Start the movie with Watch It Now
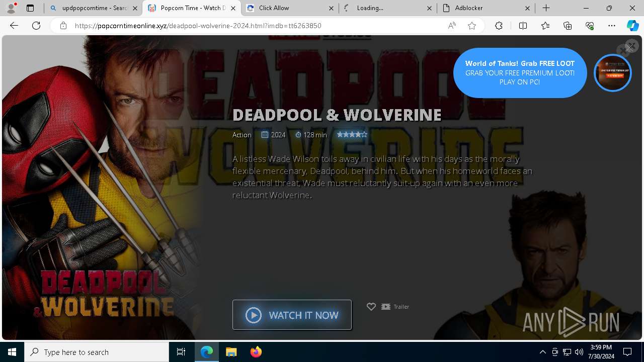Viewport: 644px width, 362px height. 292,315
